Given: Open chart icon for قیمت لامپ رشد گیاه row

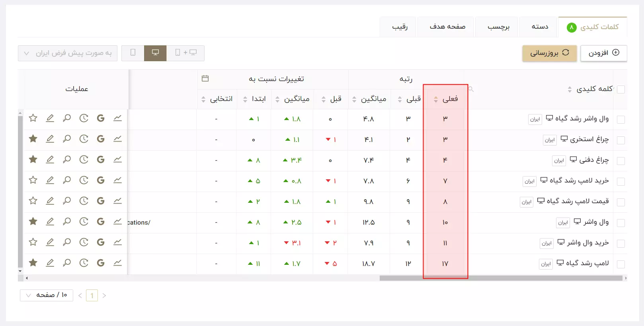Looking at the screenshot, I should tap(117, 201).
